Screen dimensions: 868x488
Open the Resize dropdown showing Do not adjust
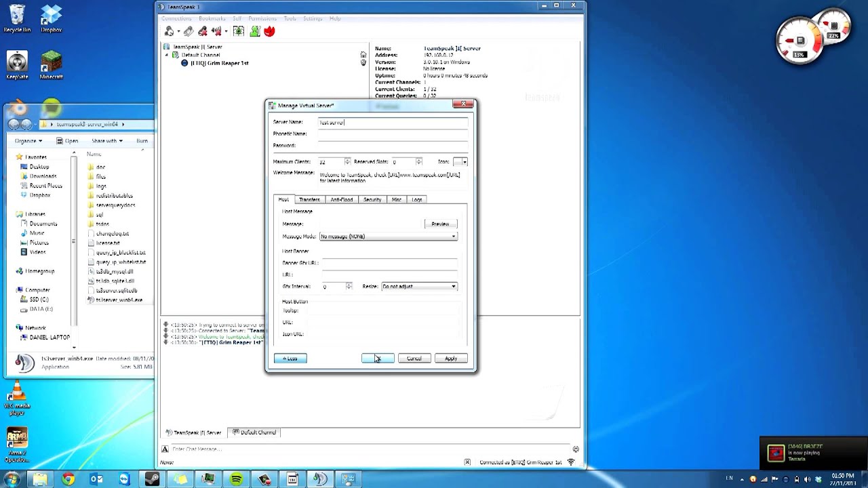pos(419,287)
